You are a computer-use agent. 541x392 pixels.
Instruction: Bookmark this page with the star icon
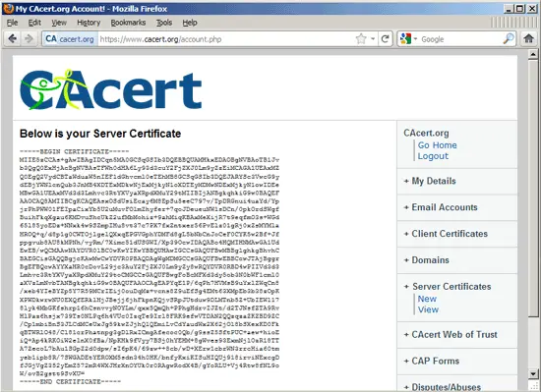point(361,39)
